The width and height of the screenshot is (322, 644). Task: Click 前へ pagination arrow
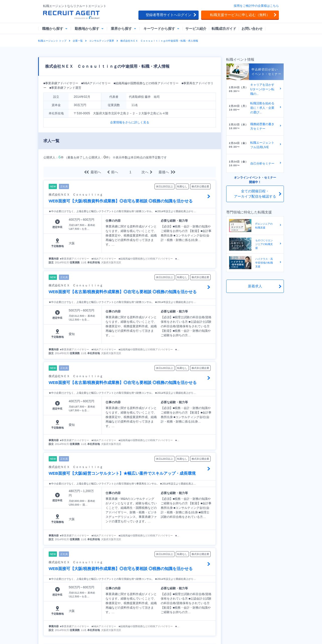coord(113,172)
